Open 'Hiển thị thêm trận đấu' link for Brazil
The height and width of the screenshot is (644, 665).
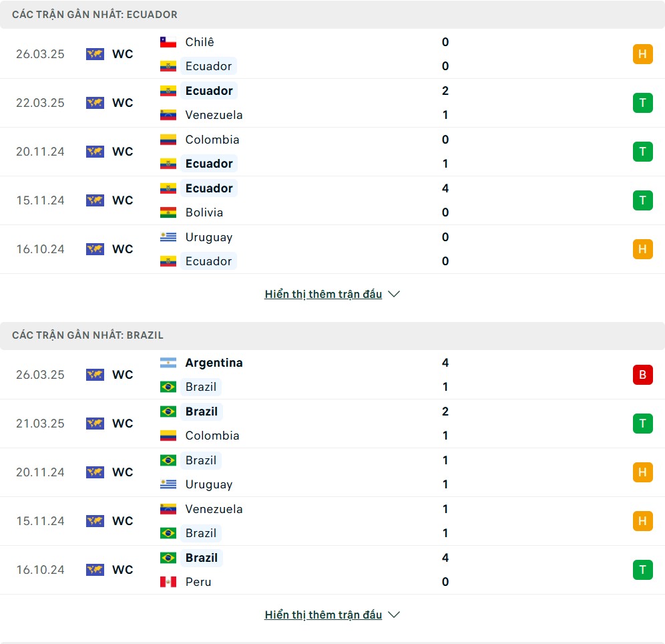click(323, 615)
